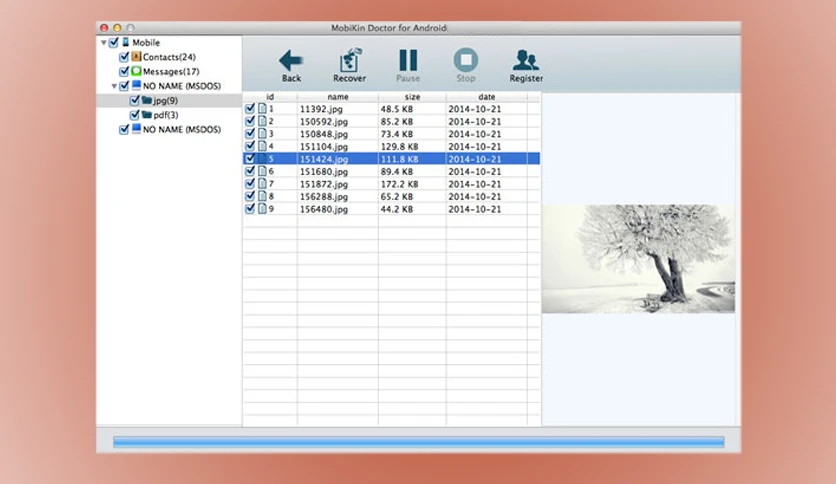This screenshot has width=836, height=484.
Task: Collapse the first NO NAME (MSDOS) node
Action: click(x=114, y=86)
